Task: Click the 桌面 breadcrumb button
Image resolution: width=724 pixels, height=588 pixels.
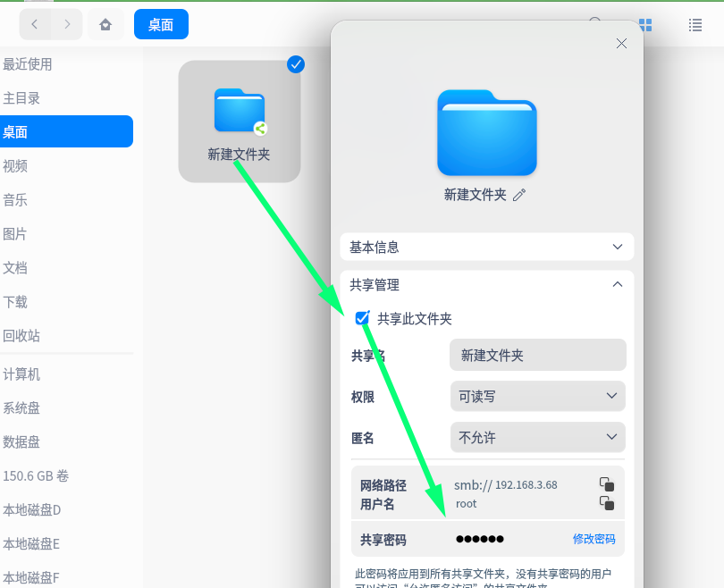Action: (x=161, y=24)
